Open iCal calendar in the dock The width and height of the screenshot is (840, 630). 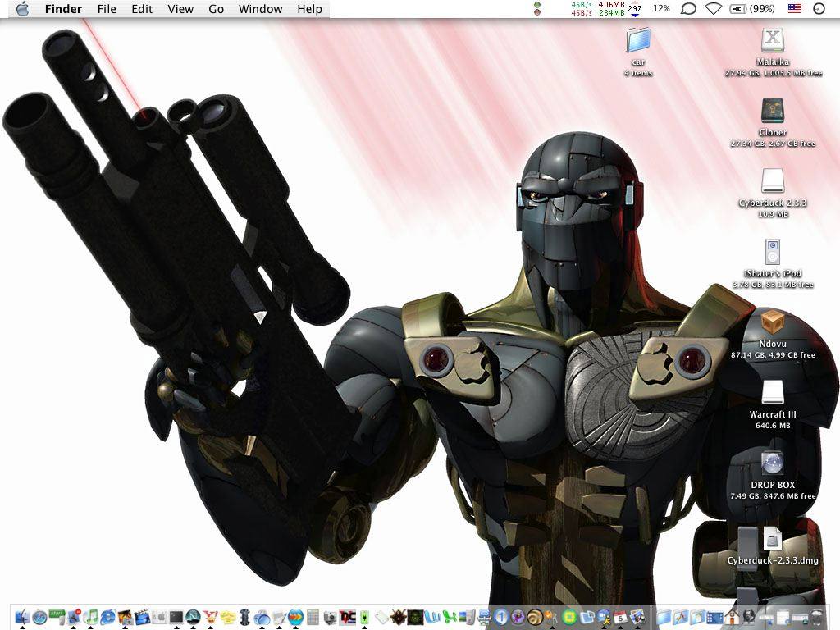pos(620,617)
